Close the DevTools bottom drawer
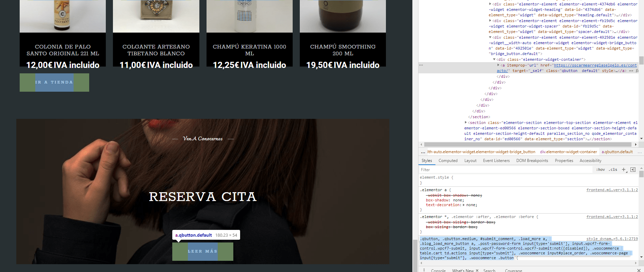 pyautogui.click(x=639, y=270)
